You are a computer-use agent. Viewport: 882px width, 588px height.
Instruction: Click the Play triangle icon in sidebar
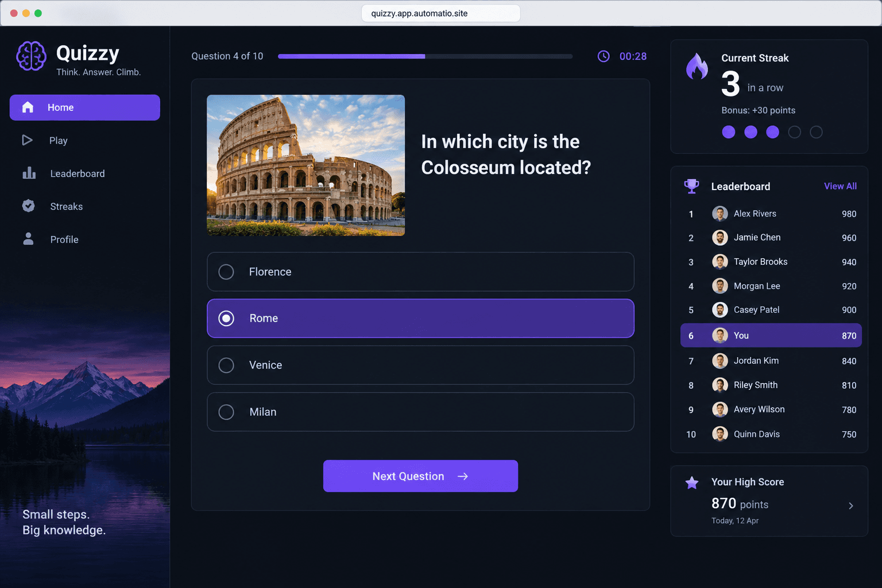[27, 140]
